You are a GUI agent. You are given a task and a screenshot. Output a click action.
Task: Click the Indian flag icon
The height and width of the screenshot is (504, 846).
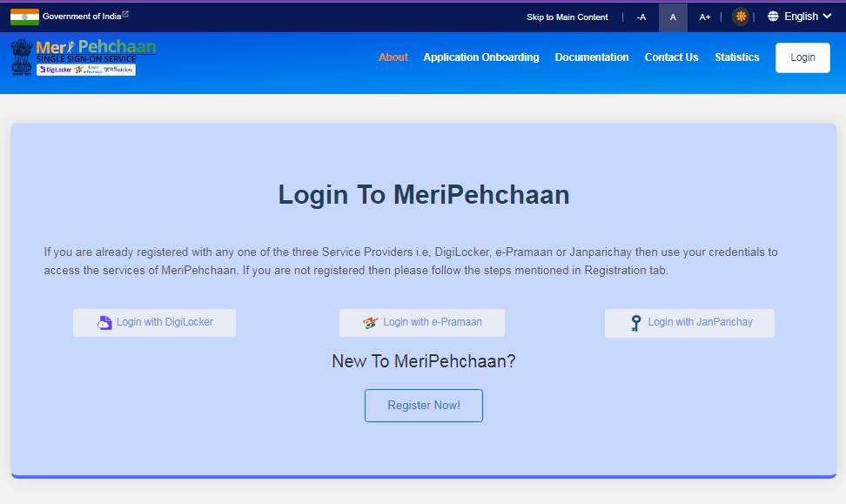click(24, 17)
